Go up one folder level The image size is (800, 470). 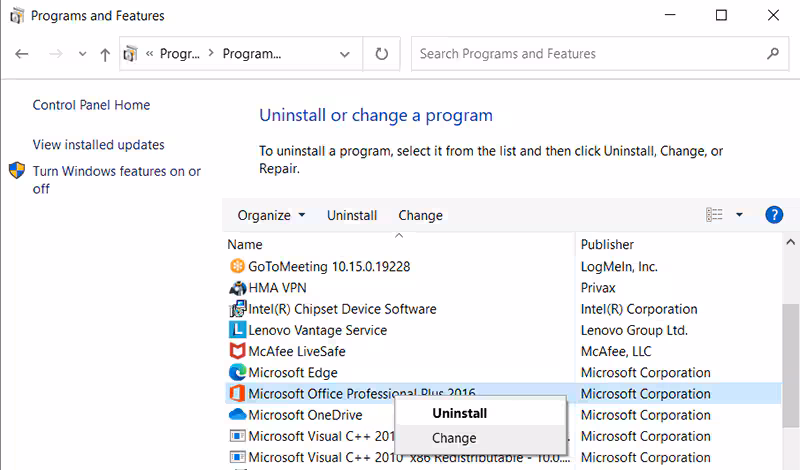click(105, 55)
